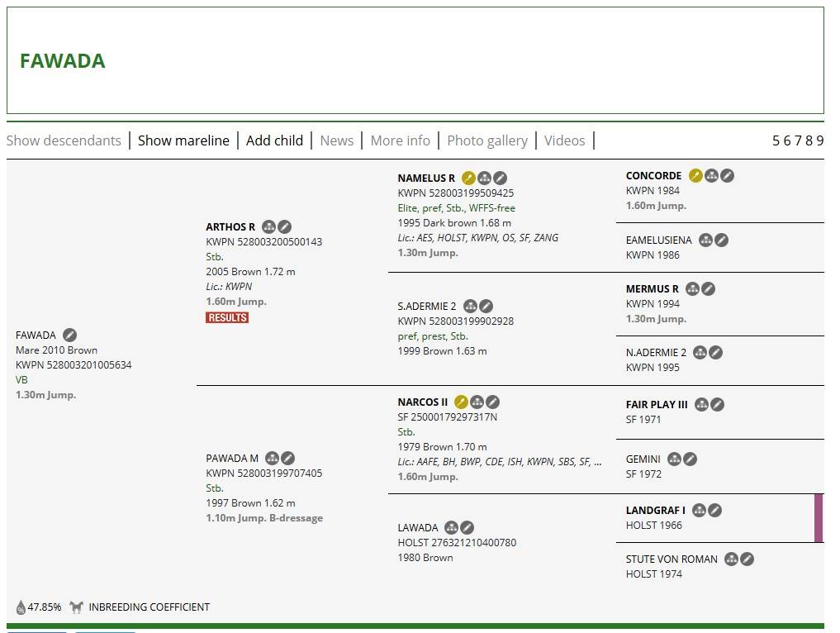The width and height of the screenshot is (840, 633).
Task: Open the PAWADA M horse name link
Action: (x=232, y=459)
